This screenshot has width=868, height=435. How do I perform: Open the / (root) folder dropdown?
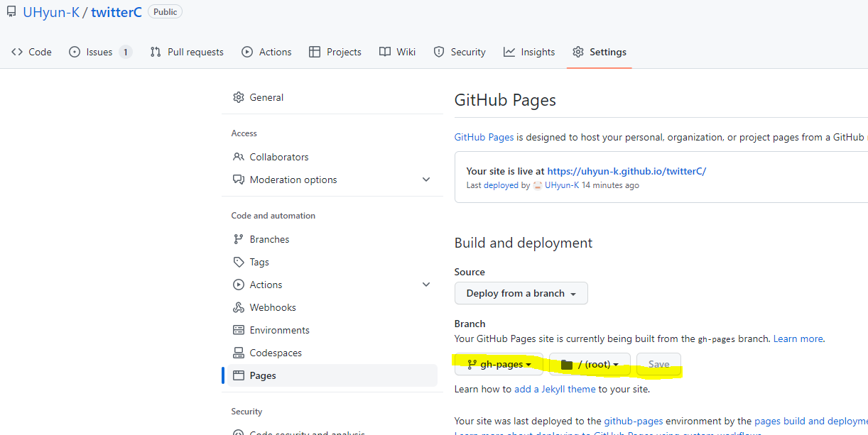[x=590, y=364]
